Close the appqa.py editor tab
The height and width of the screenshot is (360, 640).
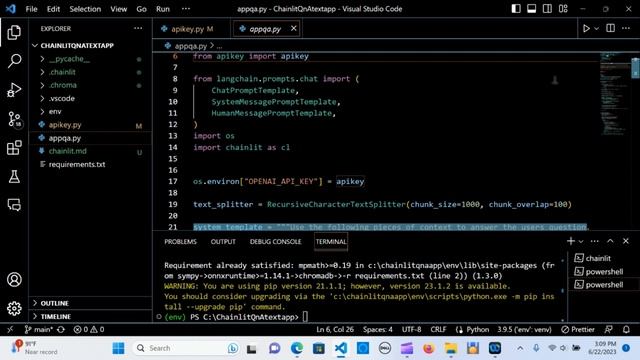[x=293, y=29]
